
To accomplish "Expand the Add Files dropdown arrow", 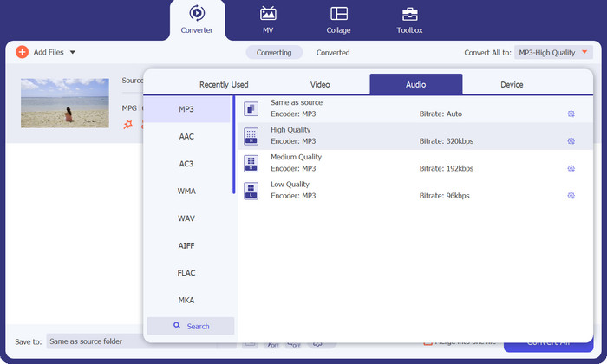I will tap(73, 52).
